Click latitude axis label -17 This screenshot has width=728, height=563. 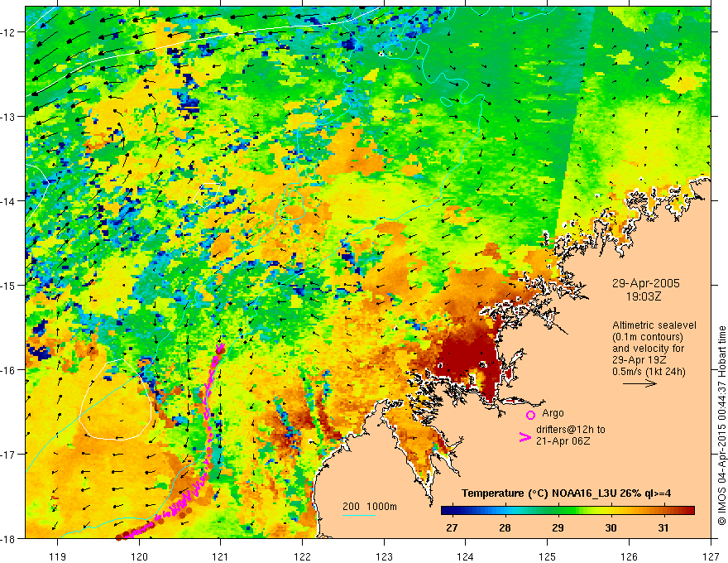pyautogui.click(x=8, y=454)
